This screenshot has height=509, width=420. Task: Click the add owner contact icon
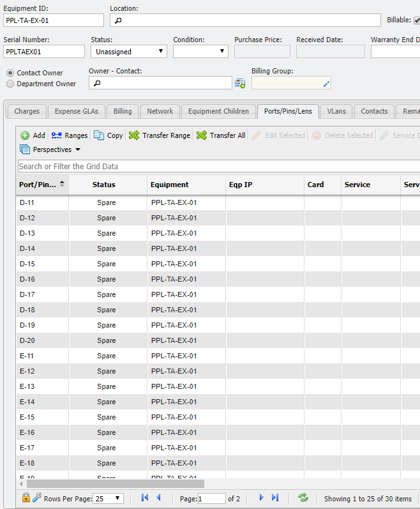pos(240,83)
